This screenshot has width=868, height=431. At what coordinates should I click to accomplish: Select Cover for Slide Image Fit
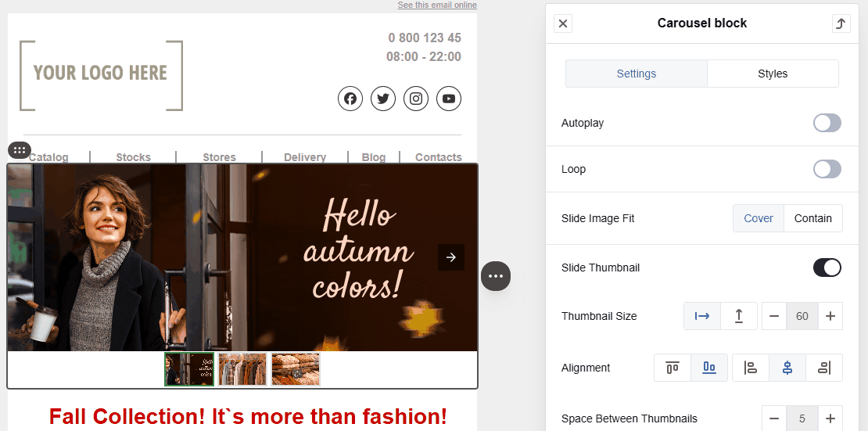(759, 218)
